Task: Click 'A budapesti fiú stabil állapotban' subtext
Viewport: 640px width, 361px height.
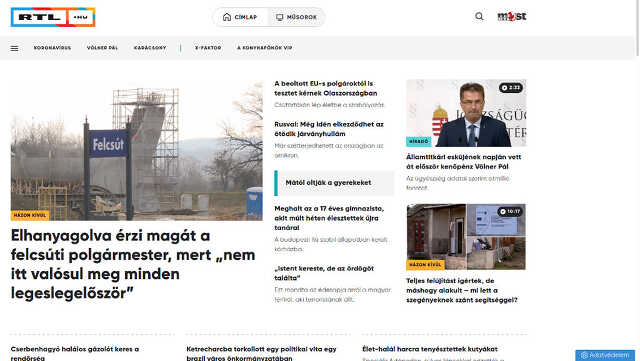Action: pyautogui.click(x=331, y=244)
